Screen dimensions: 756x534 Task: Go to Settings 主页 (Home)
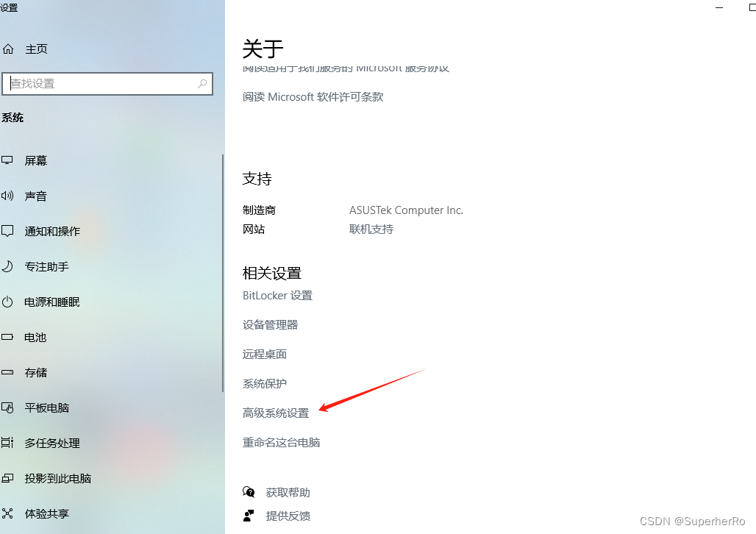click(x=35, y=49)
